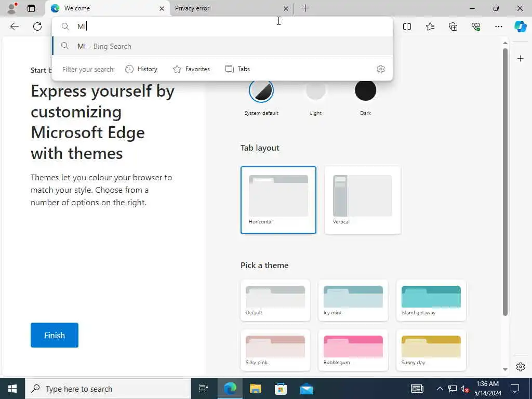Open the tab actions menu icon
532x399 pixels.
coord(31,8)
